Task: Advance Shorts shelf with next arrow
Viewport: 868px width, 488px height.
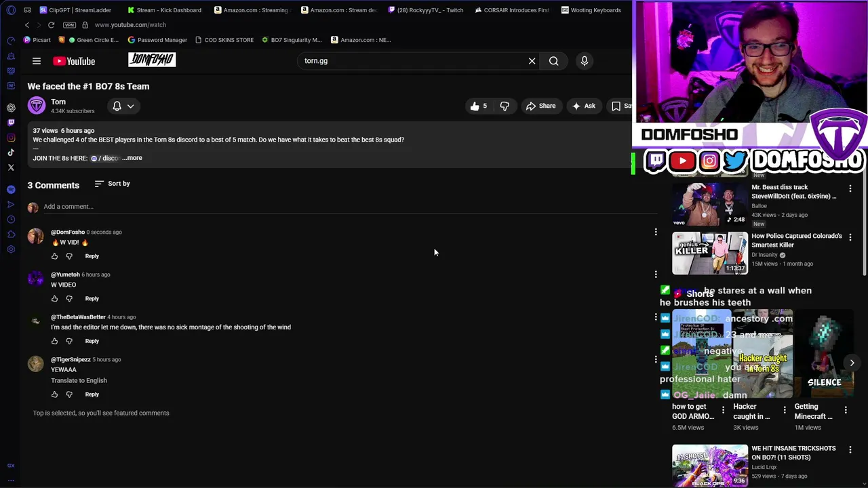Action: [x=852, y=363]
